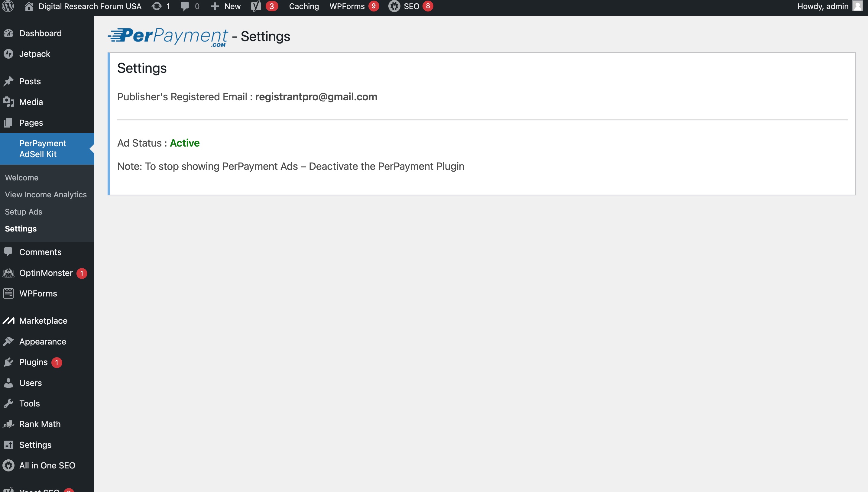
Task: Click the home icon in admin bar
Action: (x=29, y=6)
